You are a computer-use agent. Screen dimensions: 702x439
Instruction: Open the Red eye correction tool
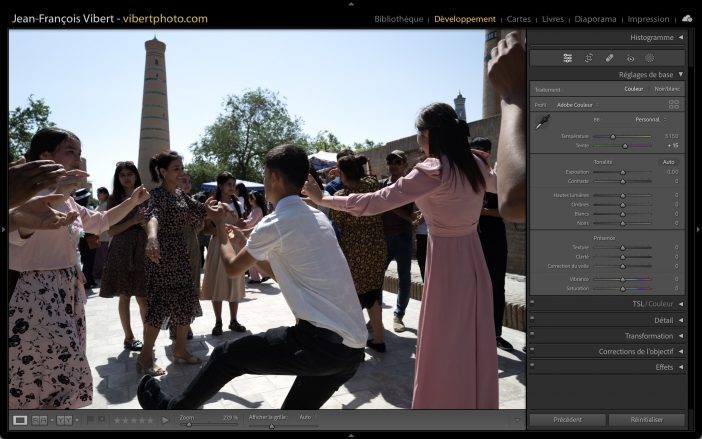(x=630, y=58)
